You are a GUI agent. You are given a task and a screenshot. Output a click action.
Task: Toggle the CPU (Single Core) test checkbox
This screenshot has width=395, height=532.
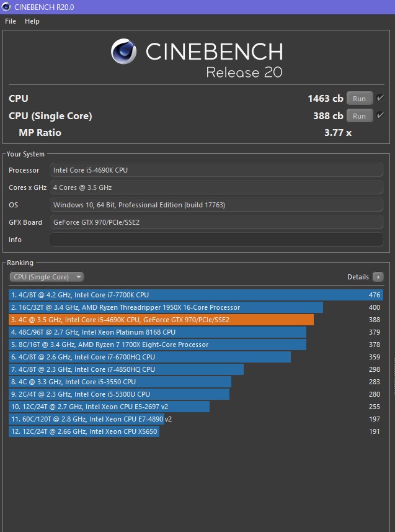tap(380, 115)
